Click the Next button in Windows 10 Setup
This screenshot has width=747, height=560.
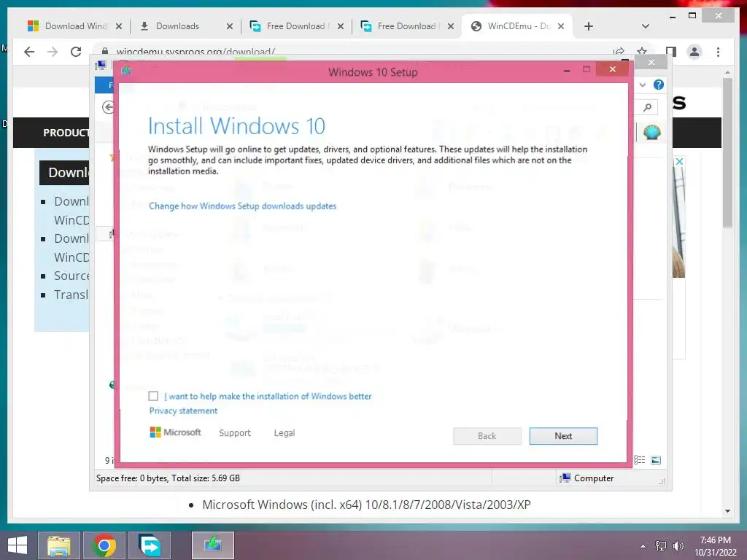pos(563,436)
